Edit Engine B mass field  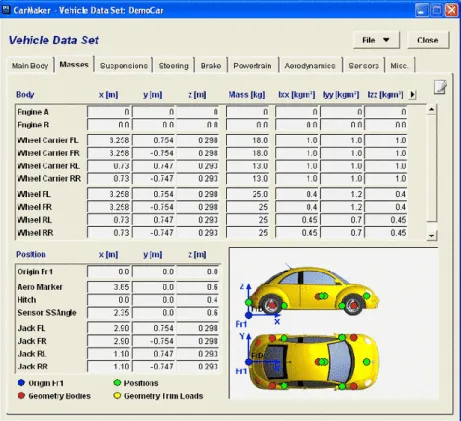pyautogui.click(x=248, y=125)
